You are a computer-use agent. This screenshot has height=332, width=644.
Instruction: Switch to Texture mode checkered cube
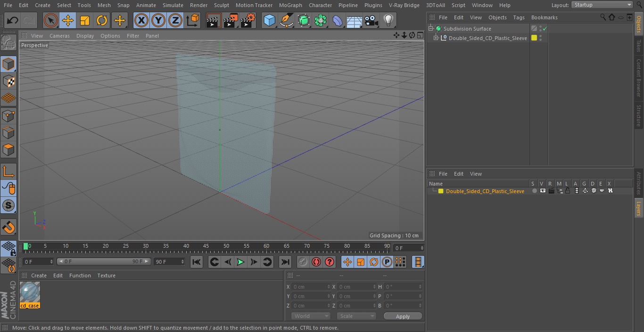tap(8, 81)
